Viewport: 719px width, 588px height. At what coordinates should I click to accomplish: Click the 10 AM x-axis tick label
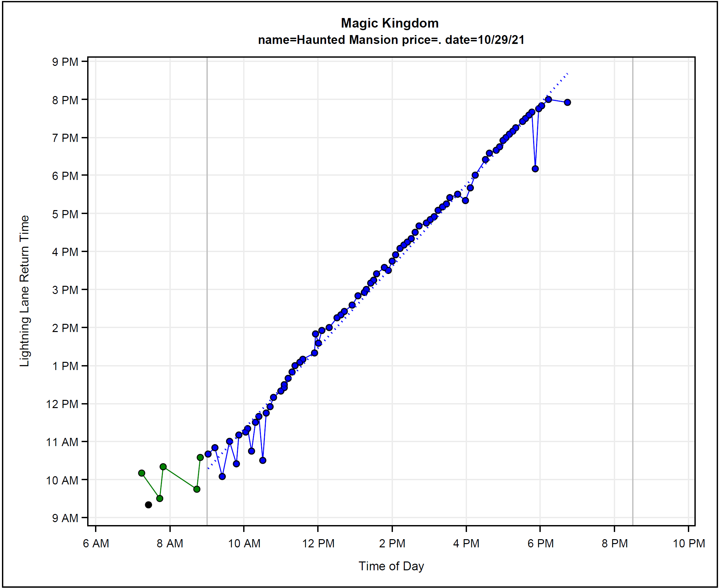244,543
